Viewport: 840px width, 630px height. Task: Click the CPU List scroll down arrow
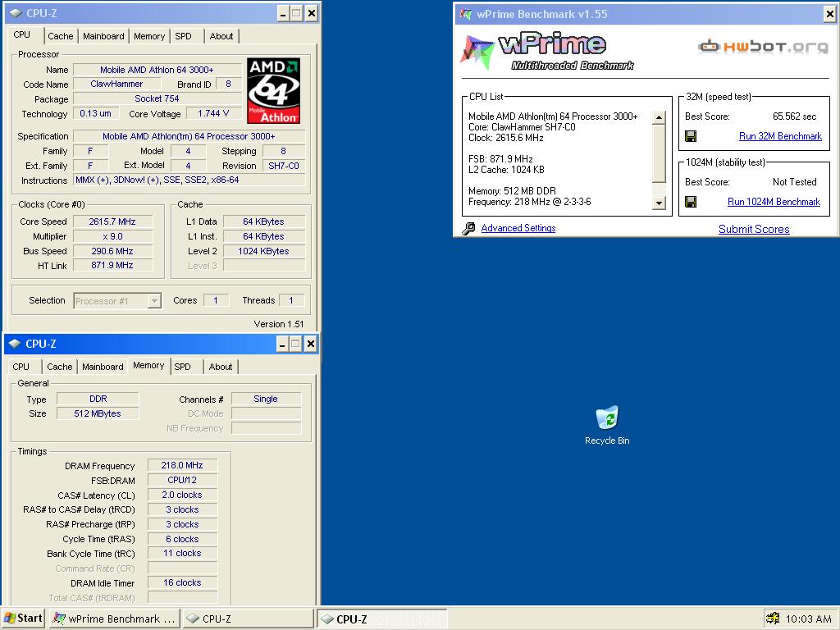tap(659, 203)
